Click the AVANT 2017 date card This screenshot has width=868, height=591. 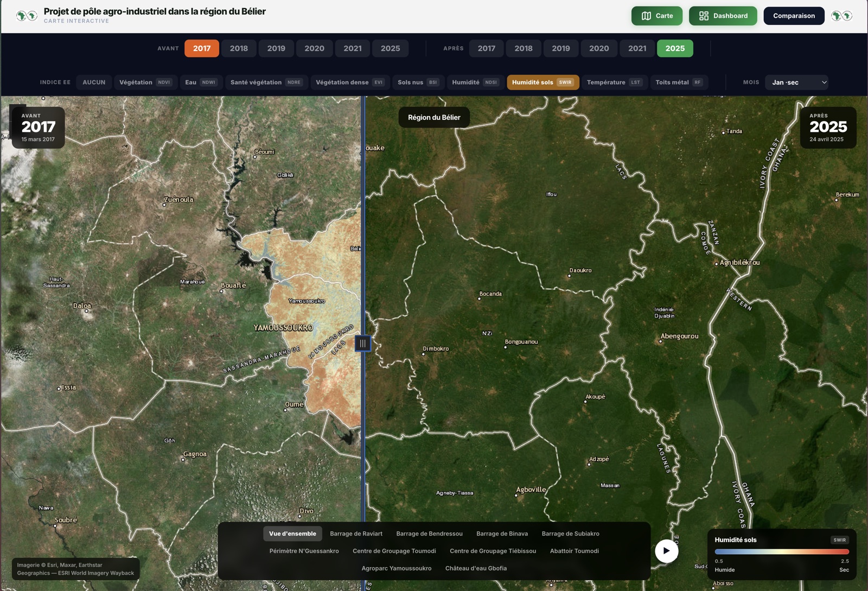[x=38, y=128]
